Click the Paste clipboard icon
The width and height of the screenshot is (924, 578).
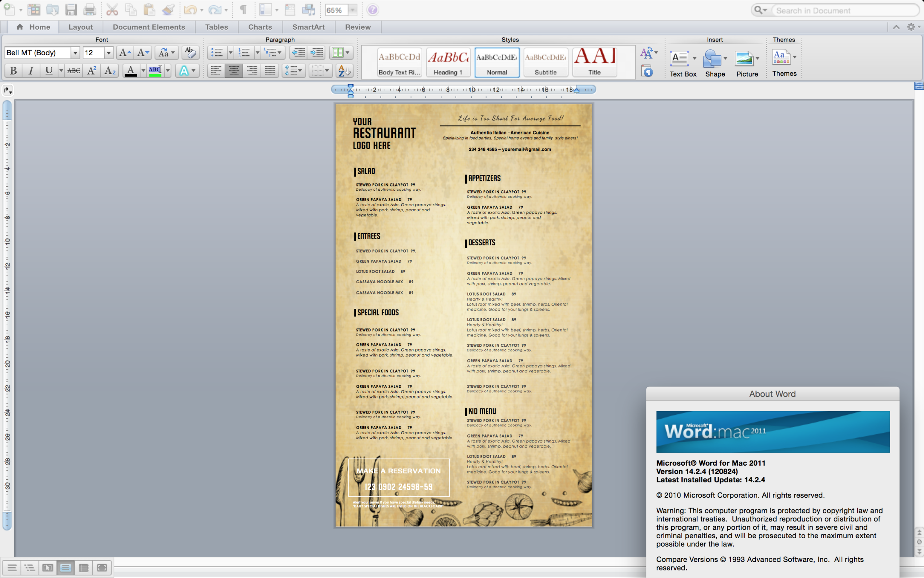tap(149, 10)
